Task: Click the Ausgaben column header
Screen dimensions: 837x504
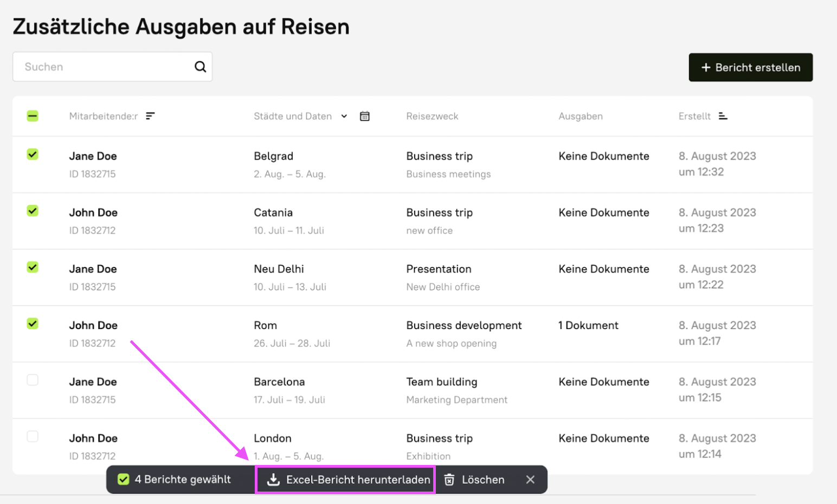Action: [580, 116]
